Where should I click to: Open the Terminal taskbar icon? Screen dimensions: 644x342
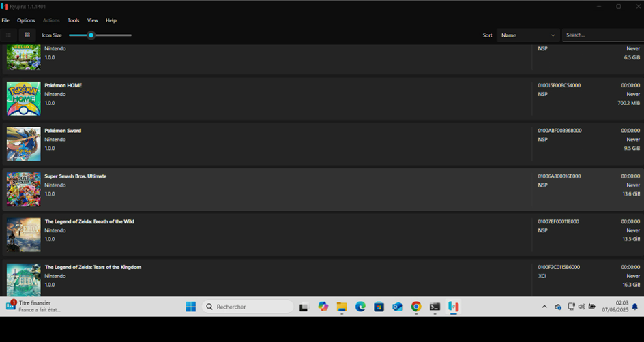coord(435,307)
